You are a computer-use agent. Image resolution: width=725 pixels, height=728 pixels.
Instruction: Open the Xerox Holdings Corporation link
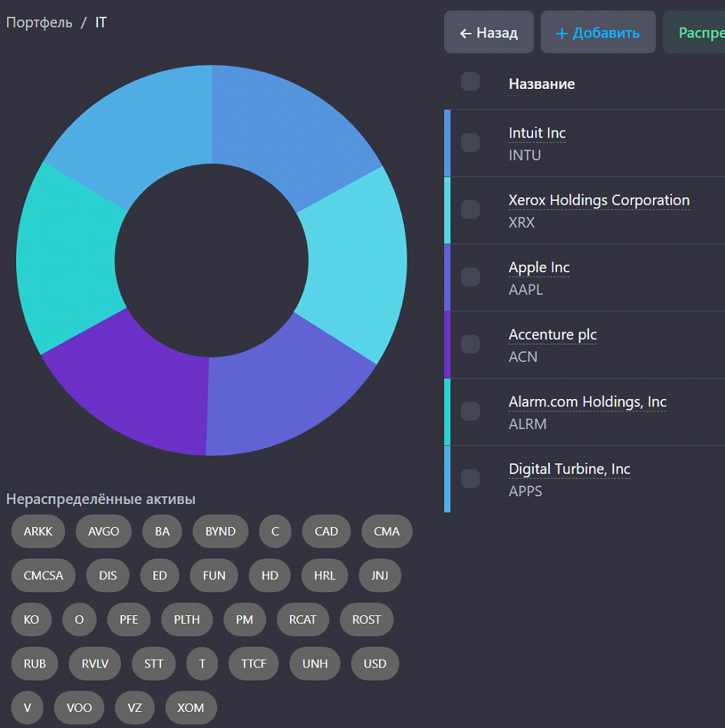598,200
